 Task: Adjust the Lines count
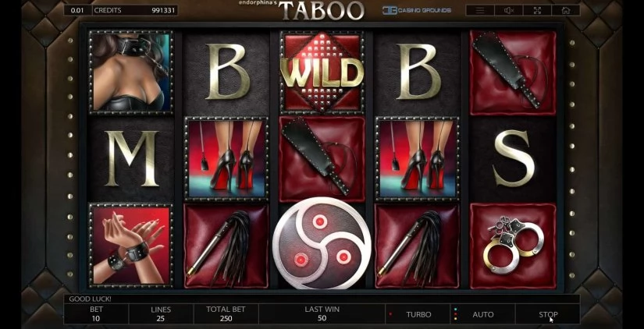click(x=161, y=314)
